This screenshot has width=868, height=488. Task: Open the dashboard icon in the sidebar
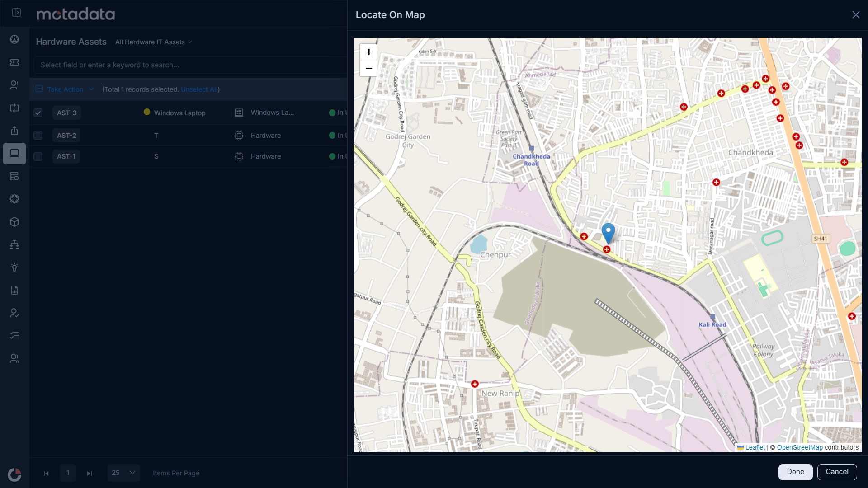tap(14, 39)
